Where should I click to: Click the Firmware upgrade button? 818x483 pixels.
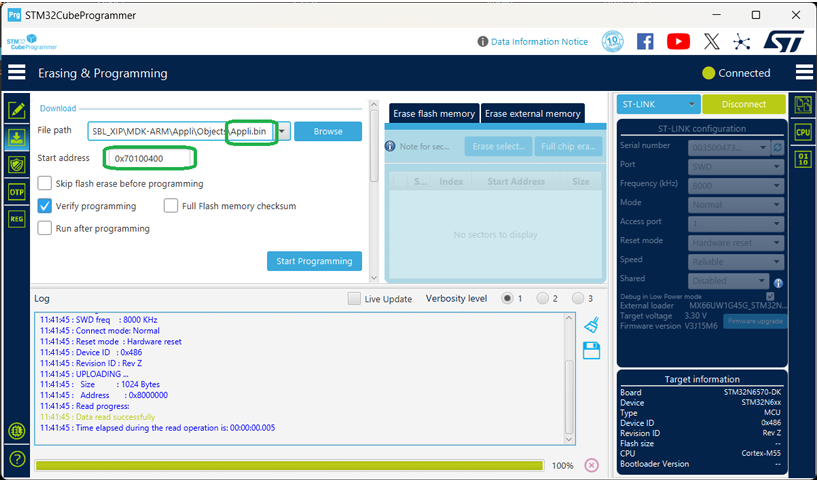click(x=755, y=321)
